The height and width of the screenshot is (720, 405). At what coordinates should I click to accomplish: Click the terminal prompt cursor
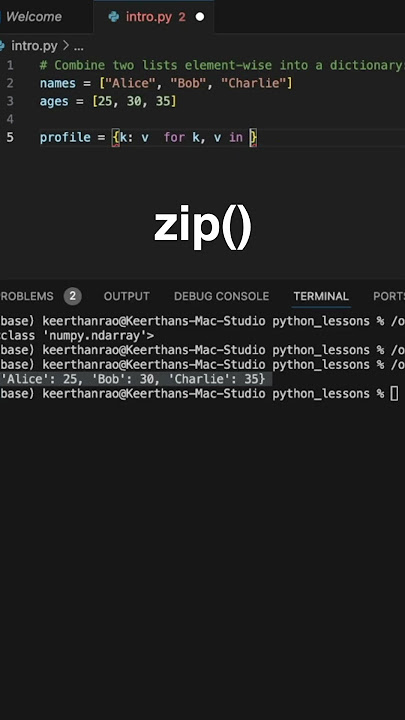coord(394,394)
